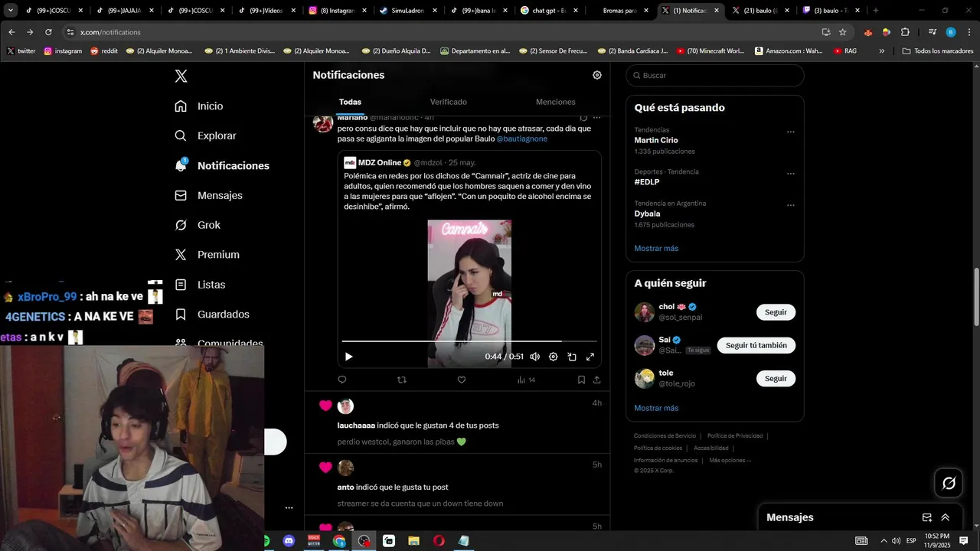Switch to Verificado notifications tab

pos(449,102)
